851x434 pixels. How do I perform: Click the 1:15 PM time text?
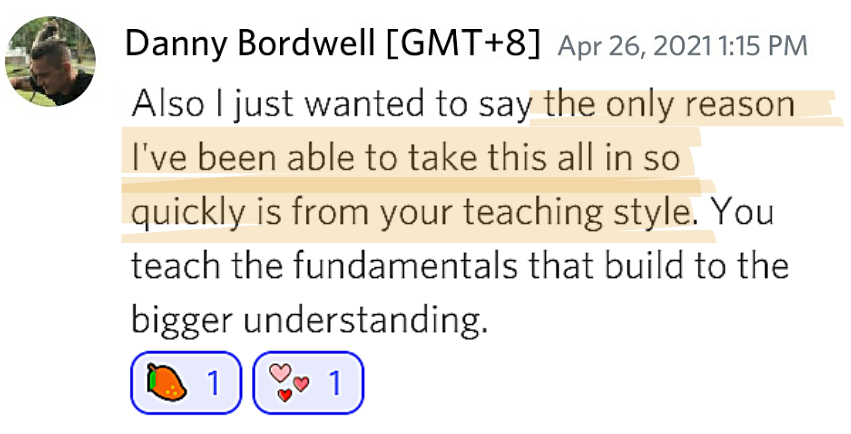(763, 46)
